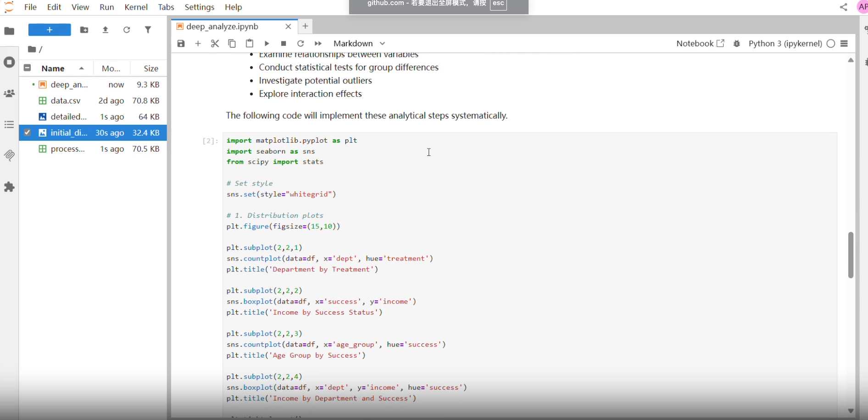
Task: Restart kernel and run all cells
Action: [x=318, y=44]
